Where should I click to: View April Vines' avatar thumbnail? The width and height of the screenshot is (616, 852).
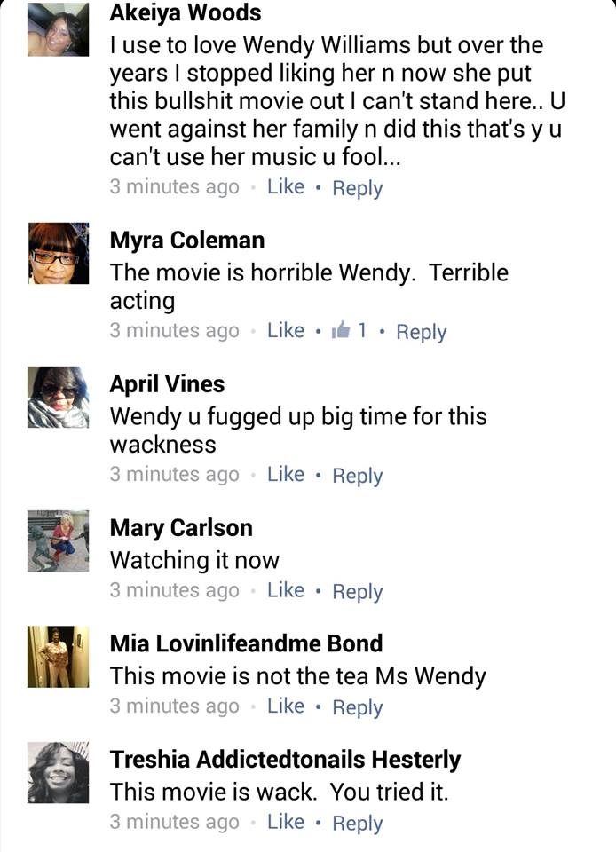59,398
